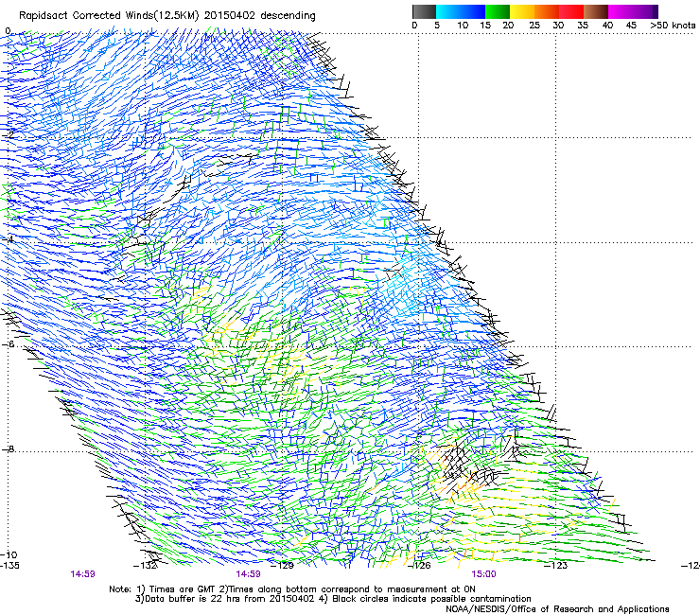Click the latitude axis label '-10'

9,554
